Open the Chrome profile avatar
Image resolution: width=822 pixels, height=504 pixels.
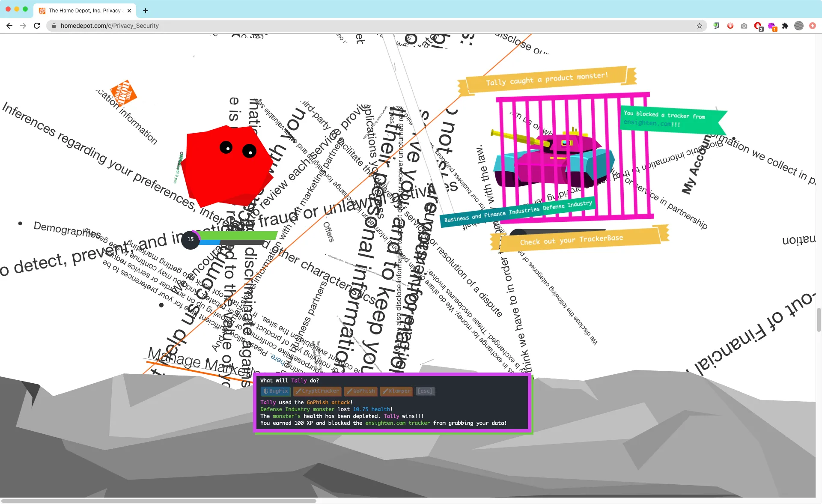click(x=799, y=26)
